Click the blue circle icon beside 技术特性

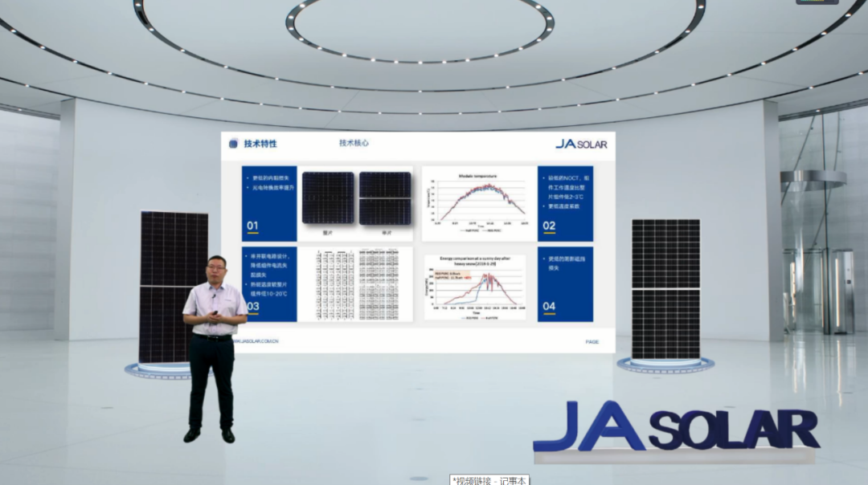click(x=233, y=144)
